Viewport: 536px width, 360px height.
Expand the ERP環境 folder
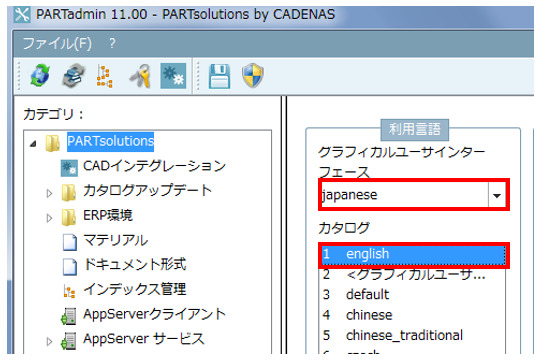49,218
